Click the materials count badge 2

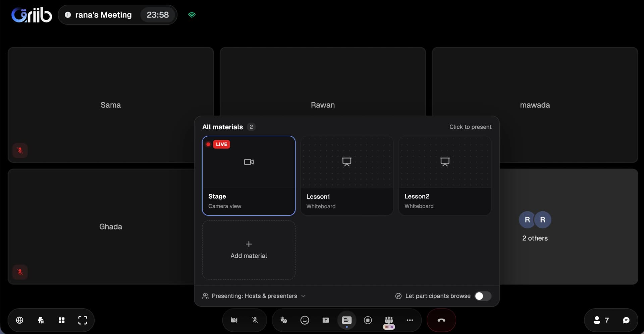(251, 127)
